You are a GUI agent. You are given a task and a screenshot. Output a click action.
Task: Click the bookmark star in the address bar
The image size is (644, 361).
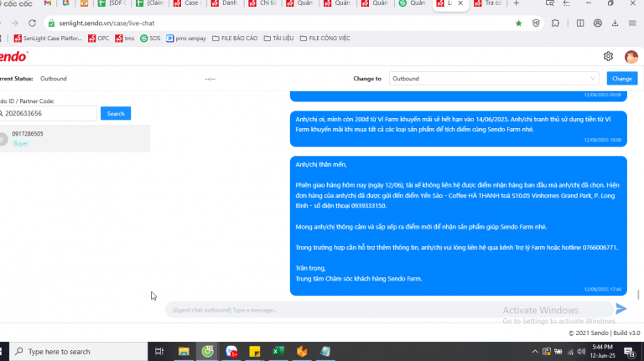click(519, 23)
